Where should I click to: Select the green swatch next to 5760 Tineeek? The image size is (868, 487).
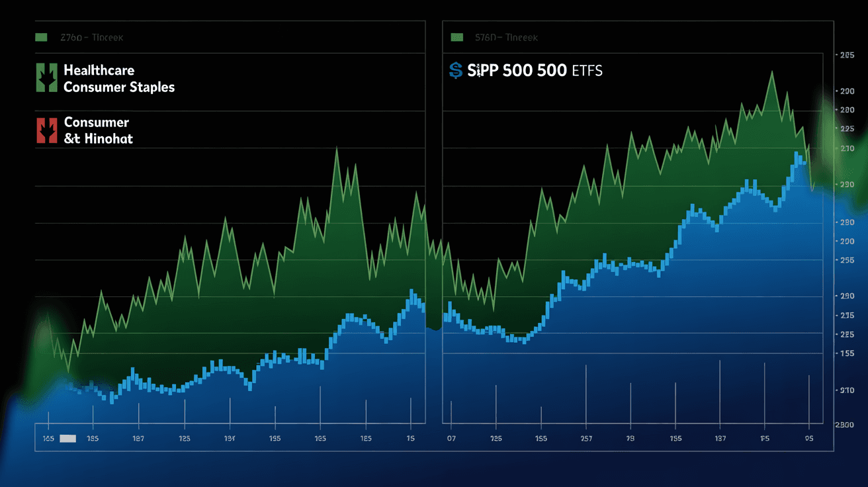tap(456, 38)
